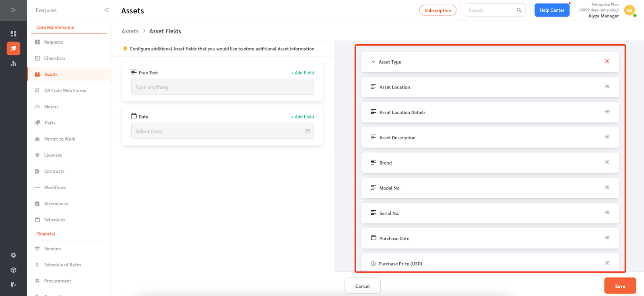Click the Asset Description field row
This screenshot has height=296, width=644.
[490, 137]
